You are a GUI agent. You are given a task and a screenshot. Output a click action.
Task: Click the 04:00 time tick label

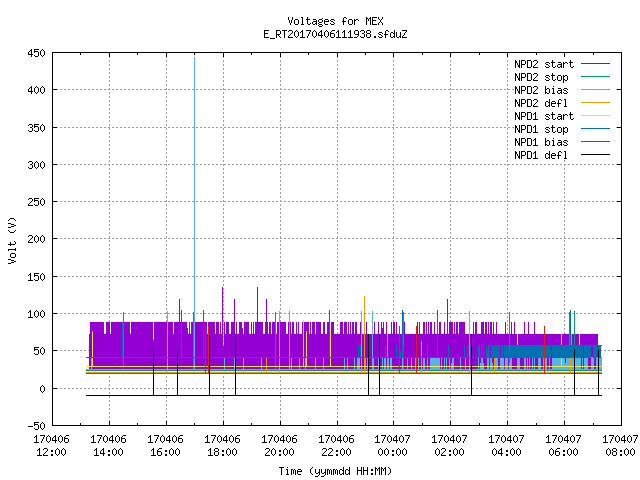coord(506,452)
